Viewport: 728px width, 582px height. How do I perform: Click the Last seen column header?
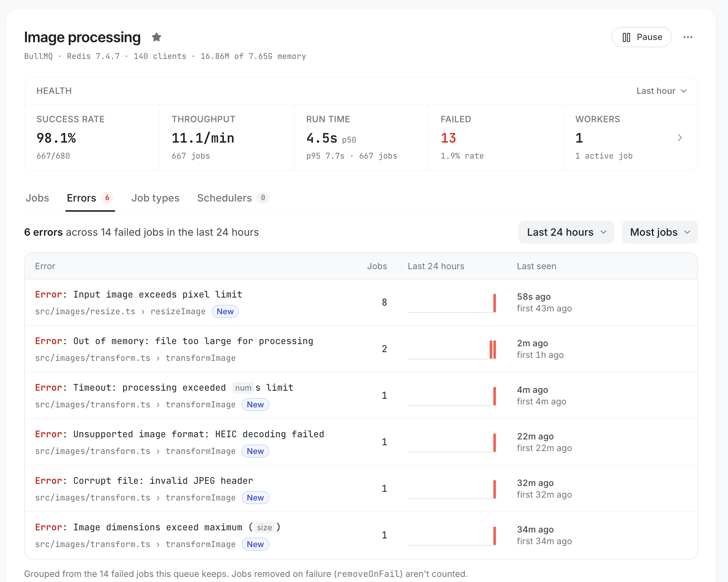[x=536, y=266]
